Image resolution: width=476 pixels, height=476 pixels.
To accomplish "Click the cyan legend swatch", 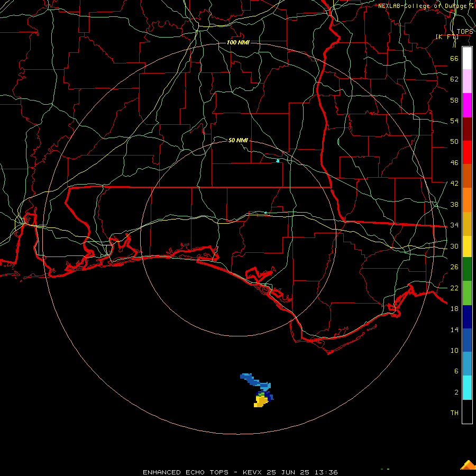I will coord(467,388).
